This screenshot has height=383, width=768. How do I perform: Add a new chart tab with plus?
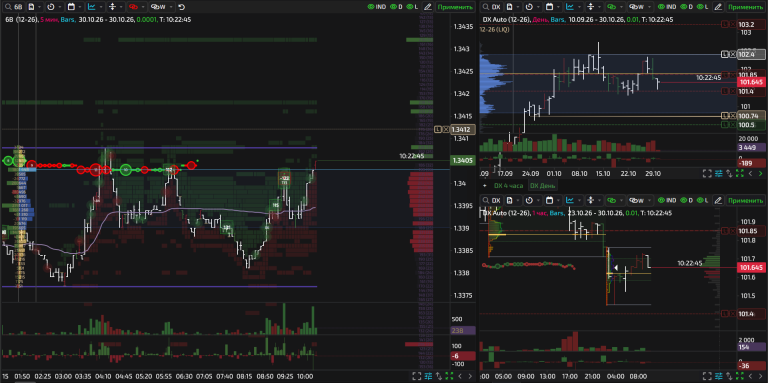coord(484,186)
